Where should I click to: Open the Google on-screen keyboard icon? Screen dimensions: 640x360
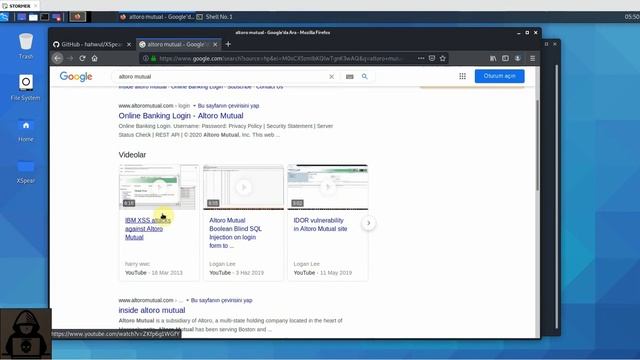tap(349, 76)
